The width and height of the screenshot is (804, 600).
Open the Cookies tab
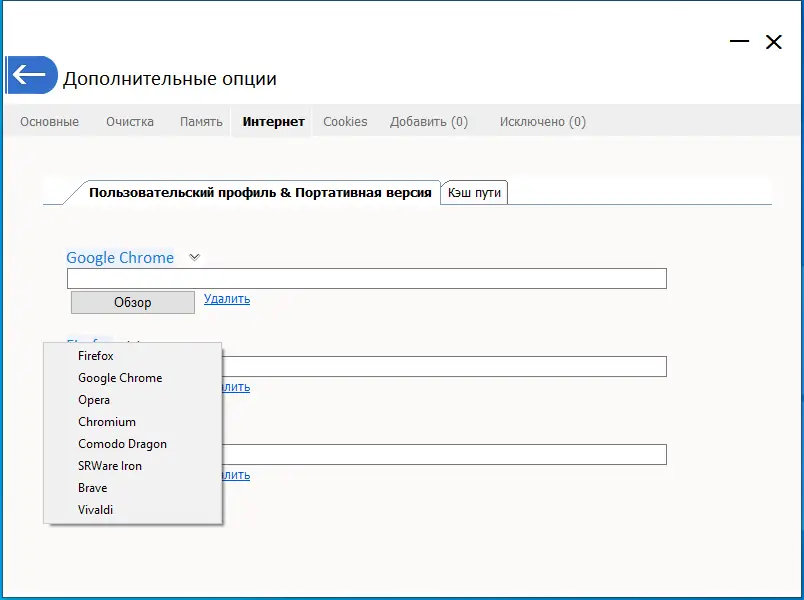click(x=345, y=122)
